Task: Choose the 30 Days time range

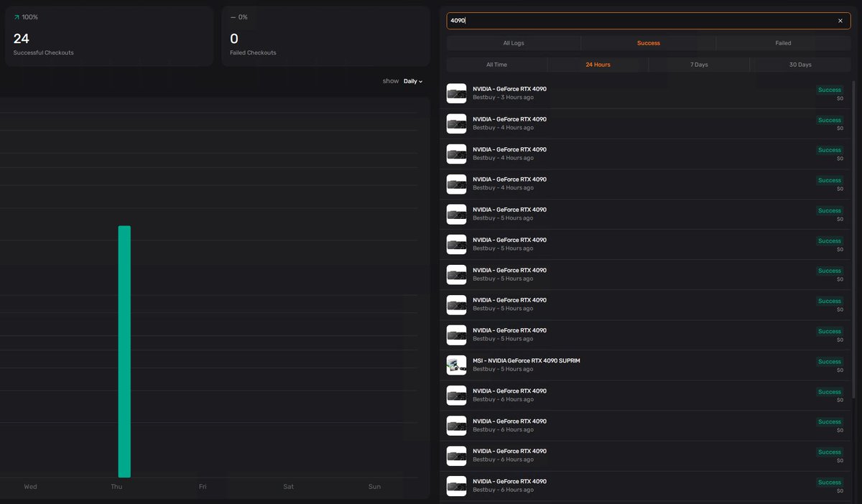Action: (800, 65)
